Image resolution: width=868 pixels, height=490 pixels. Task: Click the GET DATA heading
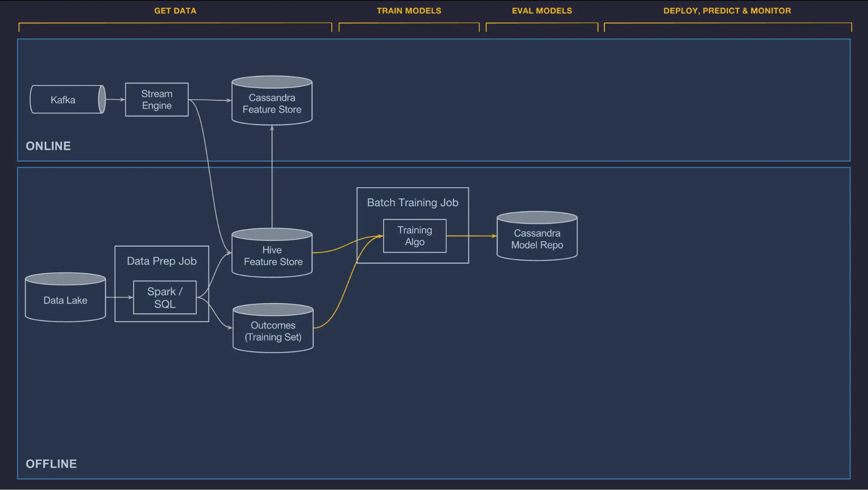tap(175, 10)
